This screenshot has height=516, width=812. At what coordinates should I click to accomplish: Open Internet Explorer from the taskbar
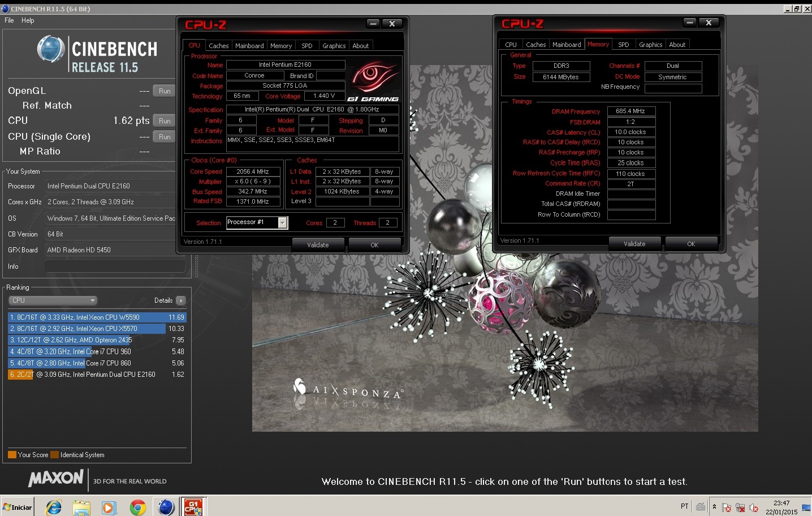[x=54, y=507]
